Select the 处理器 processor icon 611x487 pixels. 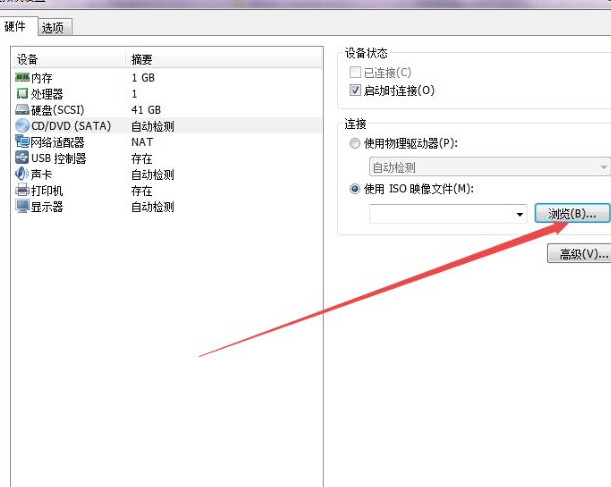(23, 93)
